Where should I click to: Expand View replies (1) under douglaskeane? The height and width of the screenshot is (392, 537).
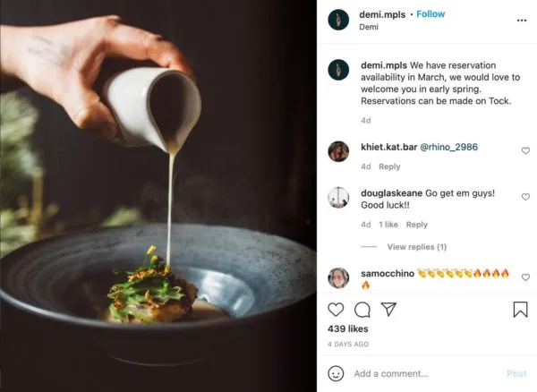(416, 247)
